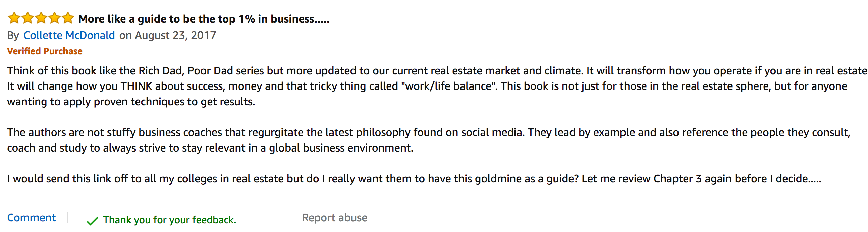This screenshot has width=868, height=232.
Task: Open the review title about top 1%
Action: click(x=204, y=19)
